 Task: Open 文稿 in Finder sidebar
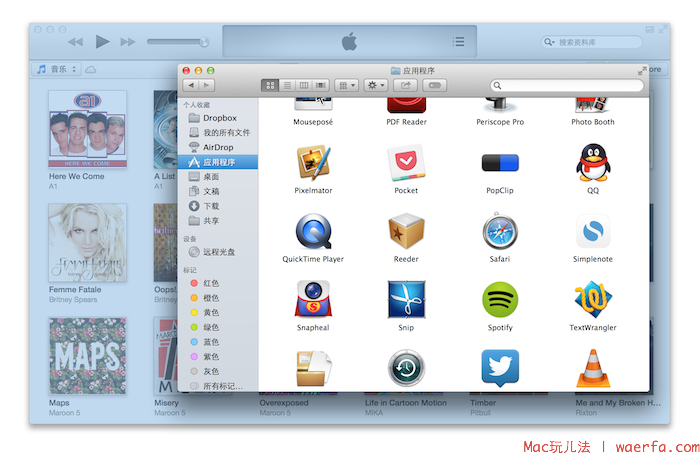[x=218, y=191]
